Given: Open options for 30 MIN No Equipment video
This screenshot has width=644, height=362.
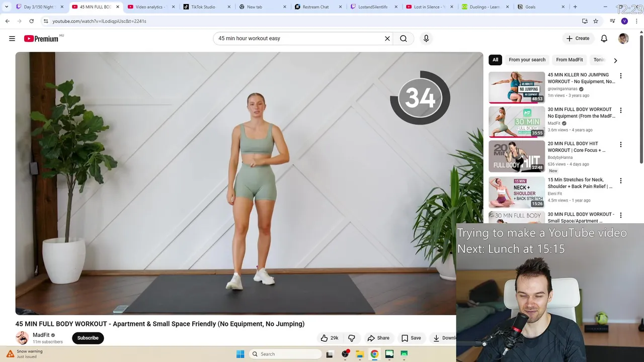Looking at the screenshot, I should (x=621, y=110).
